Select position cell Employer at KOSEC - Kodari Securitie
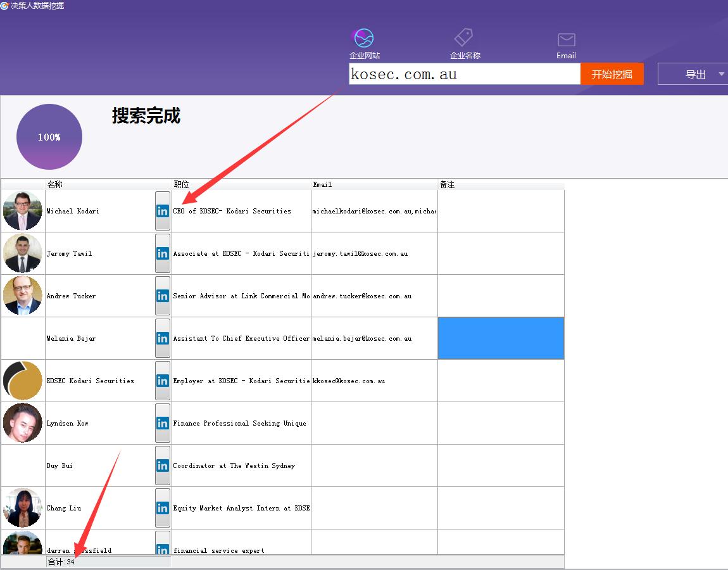This screenshot has height=570, width=728. tap(241, 381)
